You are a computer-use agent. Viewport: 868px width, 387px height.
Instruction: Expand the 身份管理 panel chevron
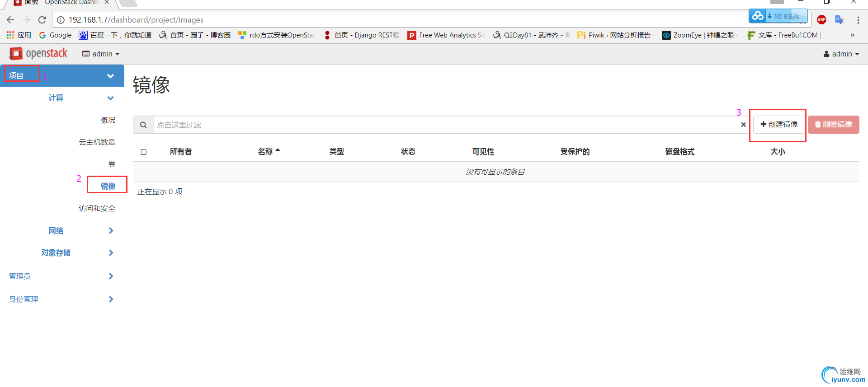point(111,299)
